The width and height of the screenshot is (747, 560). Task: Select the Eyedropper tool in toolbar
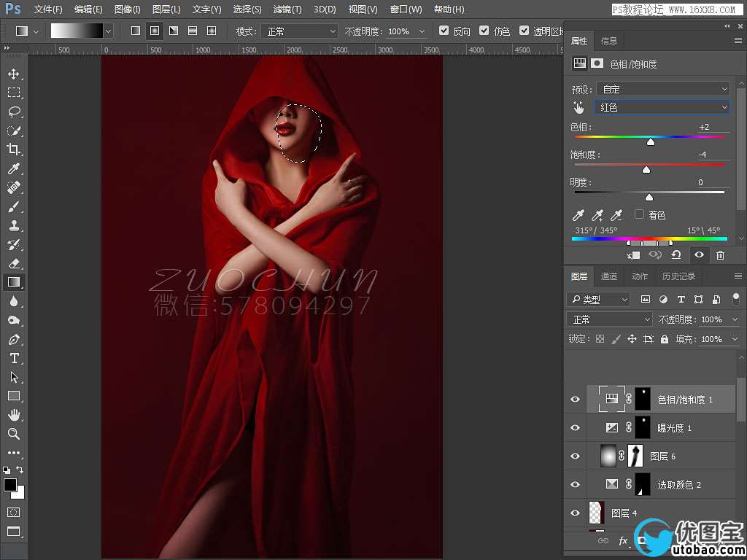(x=14, y=168)
